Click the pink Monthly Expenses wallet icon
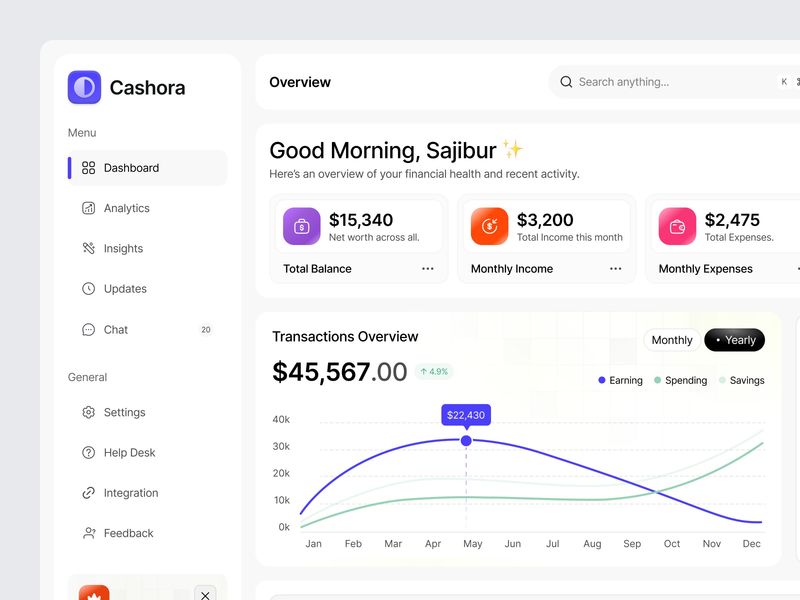 pyautogui.click(x=677, y=226)
